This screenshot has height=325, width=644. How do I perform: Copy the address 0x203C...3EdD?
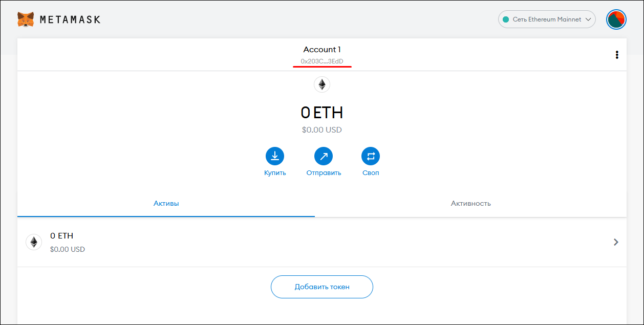point(322,61)
